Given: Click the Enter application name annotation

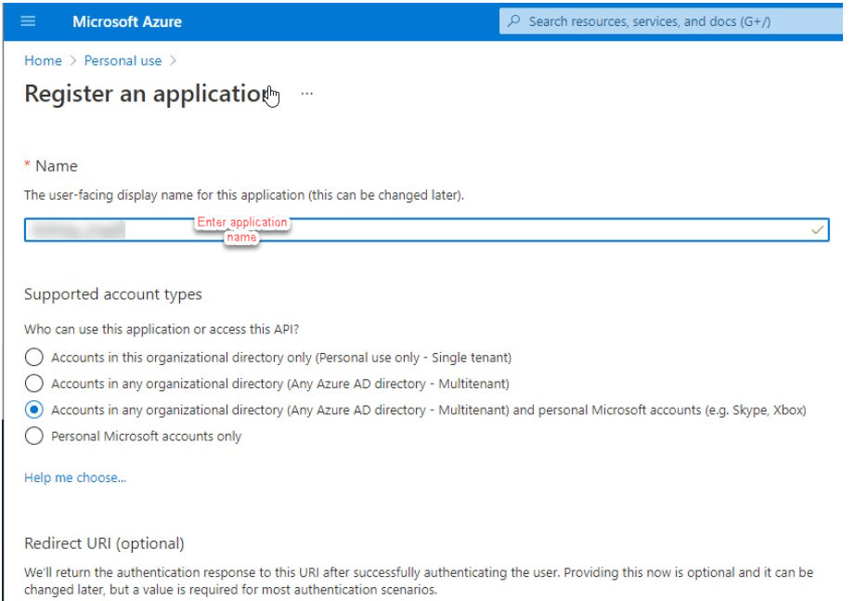Looking at the screenshot, I should coord(242,229).
